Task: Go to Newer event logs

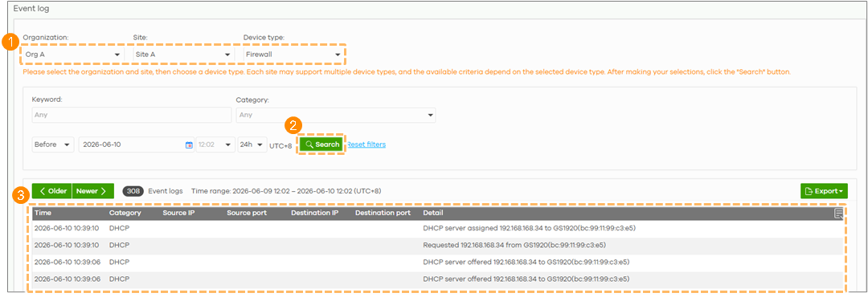Action: [93, 191]
